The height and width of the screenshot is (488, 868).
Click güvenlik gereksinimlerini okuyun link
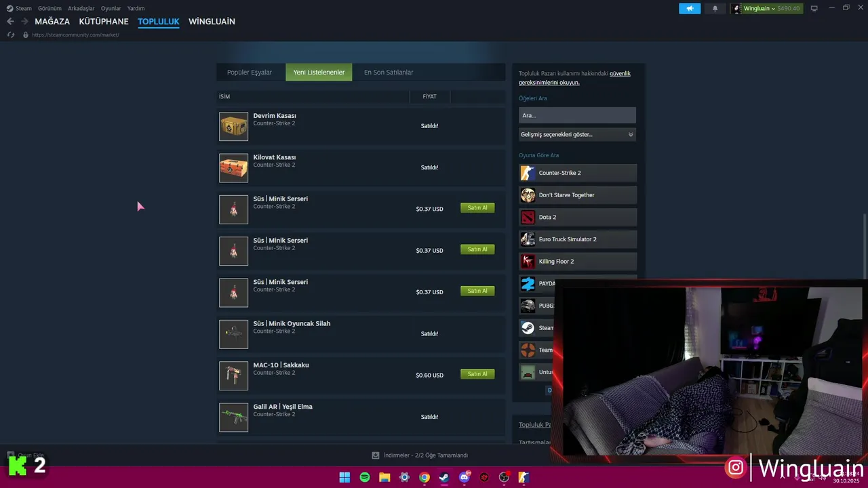574,78
